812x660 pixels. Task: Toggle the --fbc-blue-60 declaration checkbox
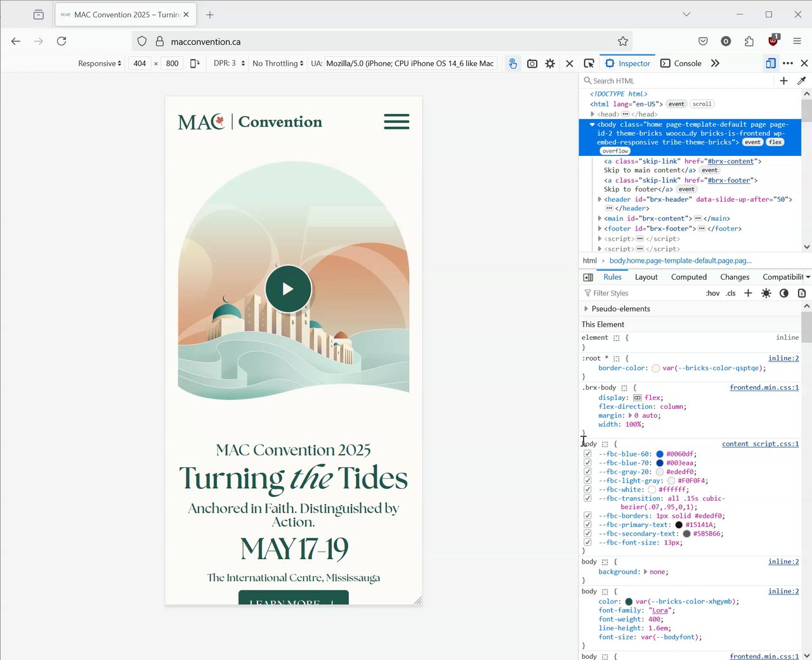[x=587, y=454]
